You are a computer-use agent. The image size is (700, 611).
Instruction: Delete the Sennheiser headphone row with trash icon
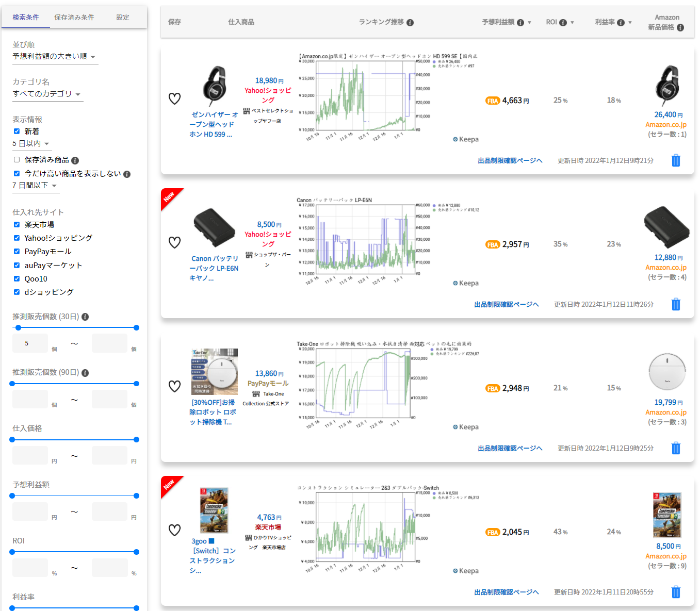676,160
